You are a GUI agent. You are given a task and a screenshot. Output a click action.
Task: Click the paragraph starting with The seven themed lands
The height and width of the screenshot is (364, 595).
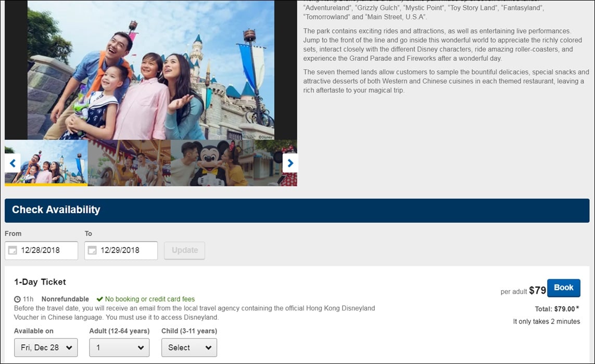click(x=446, y=81)
